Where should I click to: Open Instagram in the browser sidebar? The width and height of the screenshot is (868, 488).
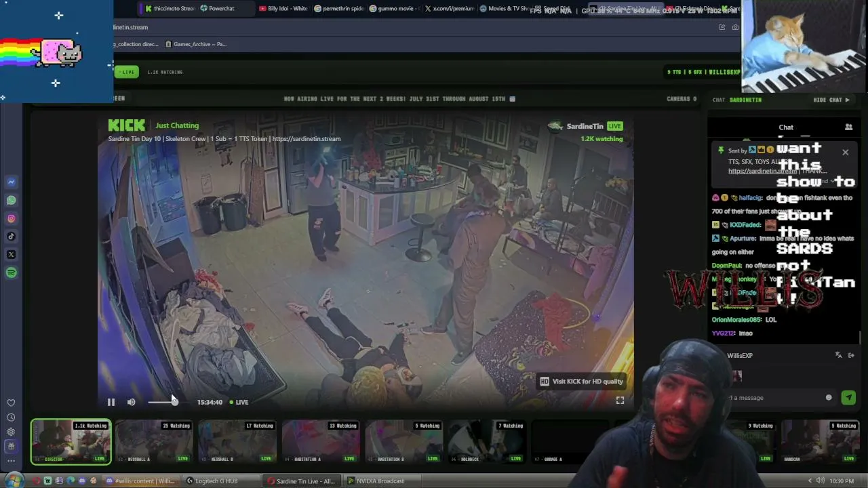(x=11, y=218)
